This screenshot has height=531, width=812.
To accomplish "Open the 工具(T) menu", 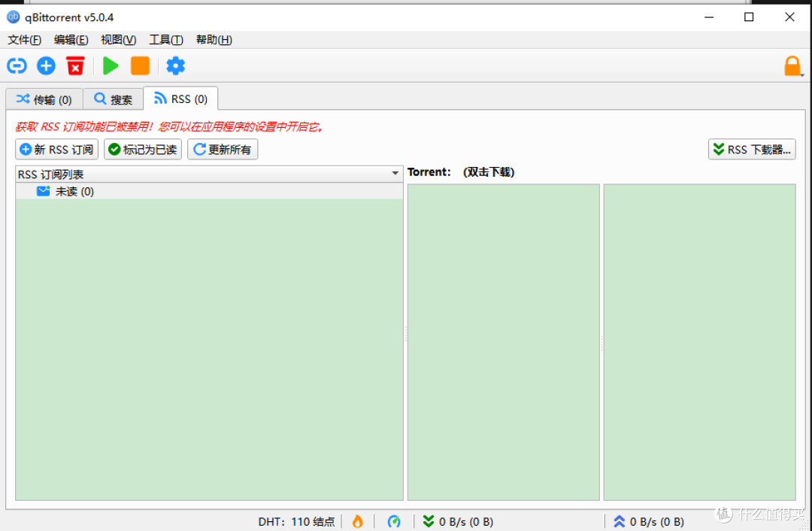I will (165, 40).
